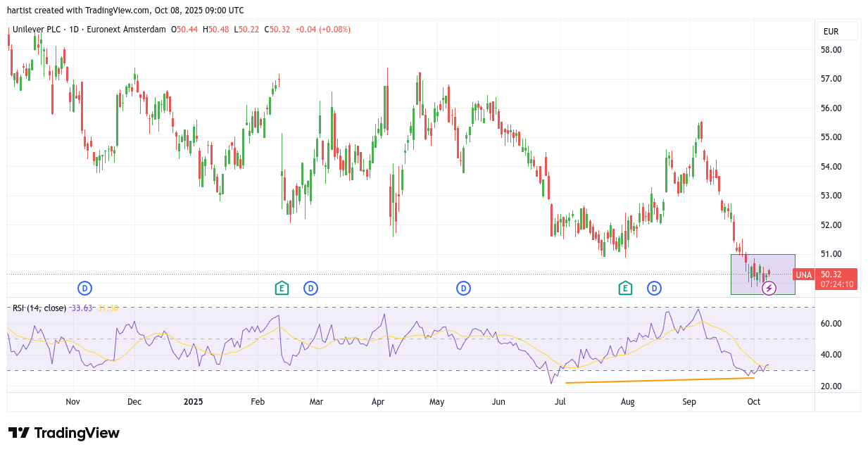Select the orange RSI trend line

click(x=660, y=380)
